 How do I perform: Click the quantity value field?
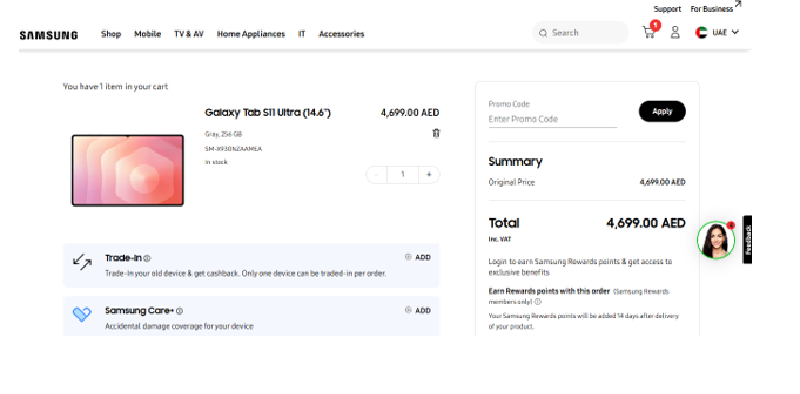click(x=403, y=175)
